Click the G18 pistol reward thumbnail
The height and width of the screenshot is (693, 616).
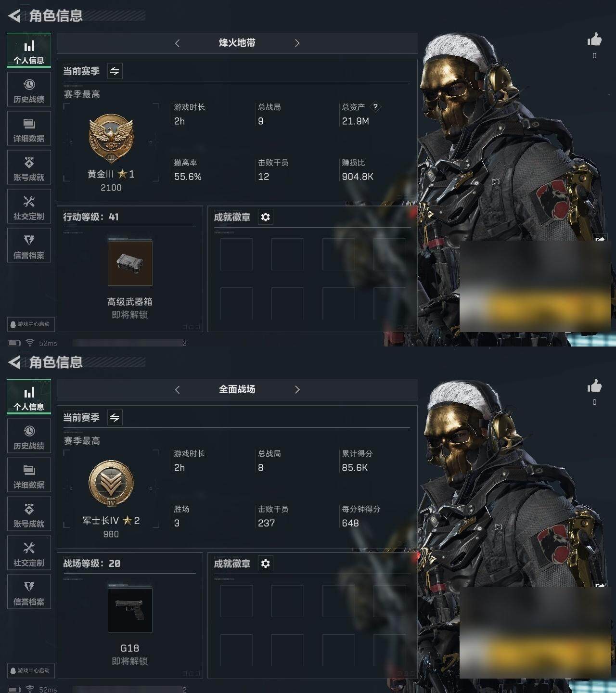pos(130,610)
